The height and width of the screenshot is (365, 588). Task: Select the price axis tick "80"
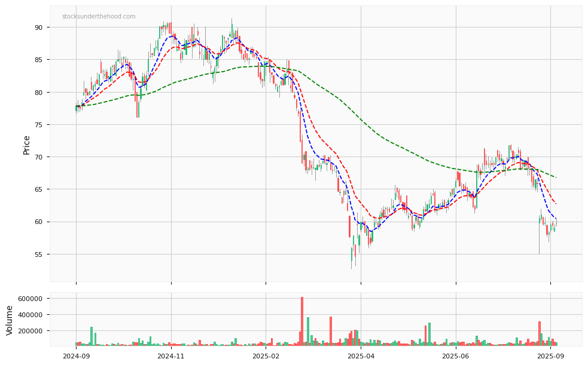coord(39,93)
